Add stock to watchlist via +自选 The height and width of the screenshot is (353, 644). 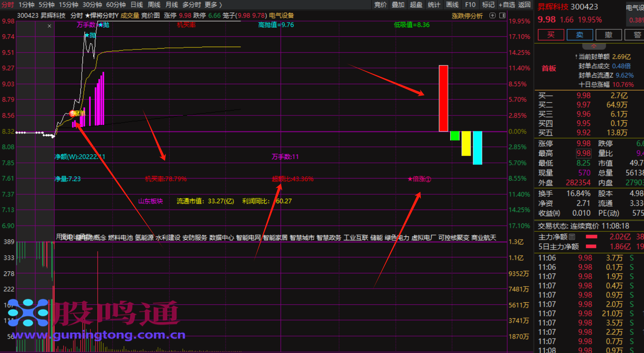coord(507,5)
